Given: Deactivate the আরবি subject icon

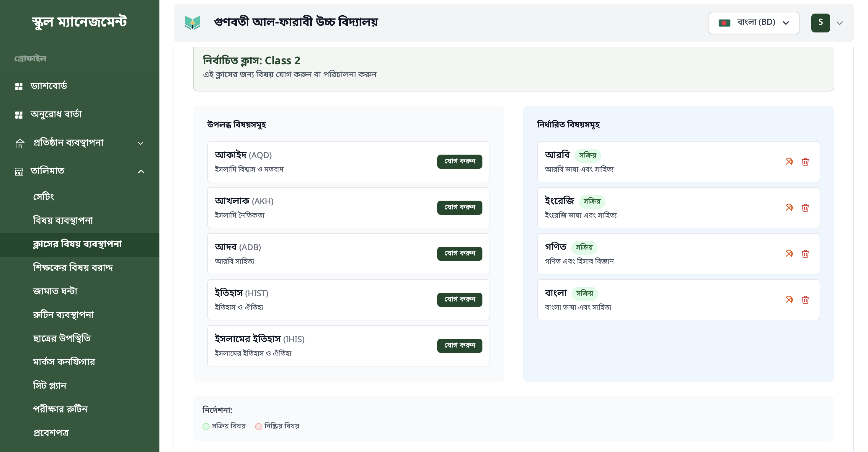Looking at the screenshot, I should [789, 161].
